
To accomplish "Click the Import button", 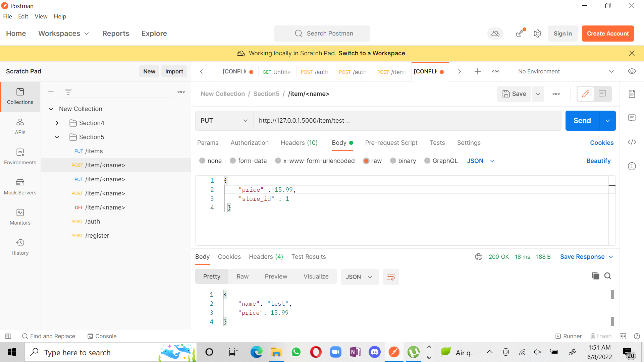I will pyautogui.click(x=174, y=71).
